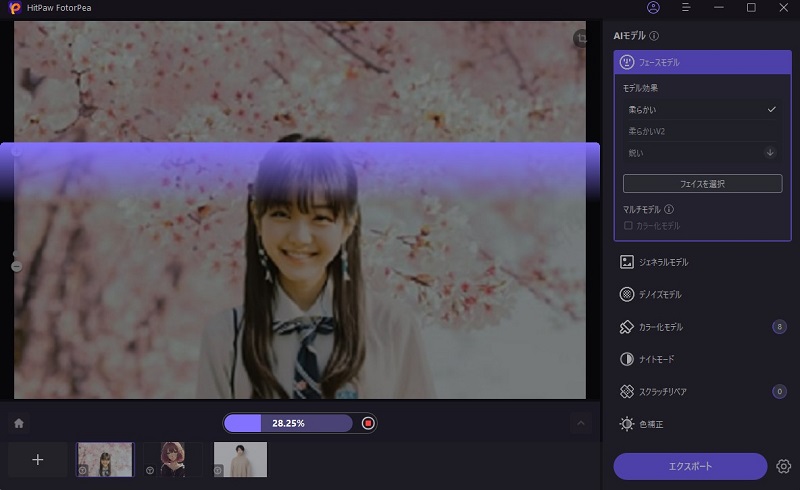
Task: Click the badge beside カラー化モデル
Action: [779, 327]
